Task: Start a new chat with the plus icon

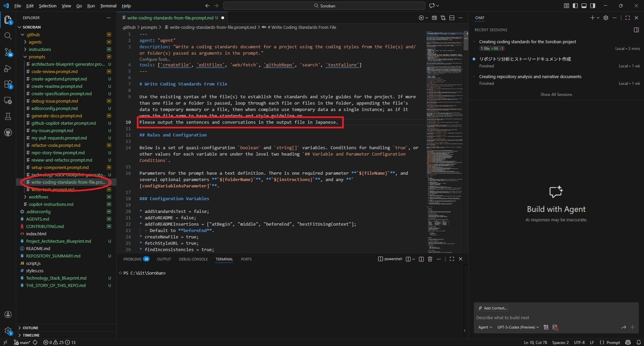Action: tap(592, 18)
